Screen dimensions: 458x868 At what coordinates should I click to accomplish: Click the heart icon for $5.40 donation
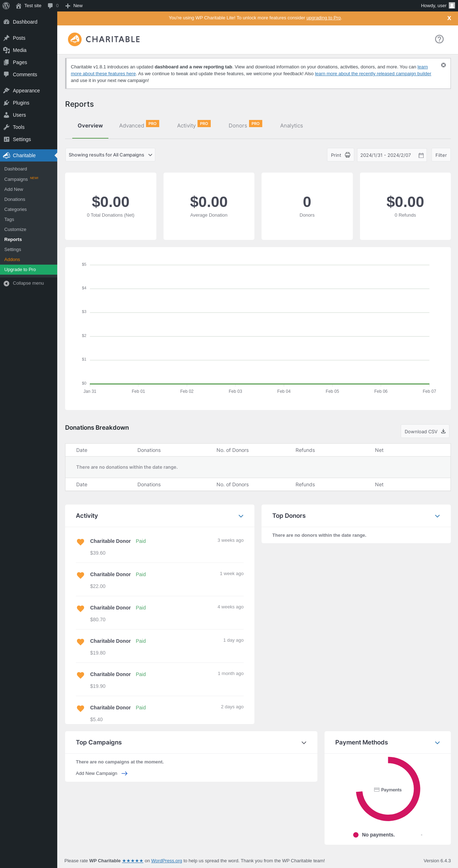pyautogui.click(x=81, y=708)
